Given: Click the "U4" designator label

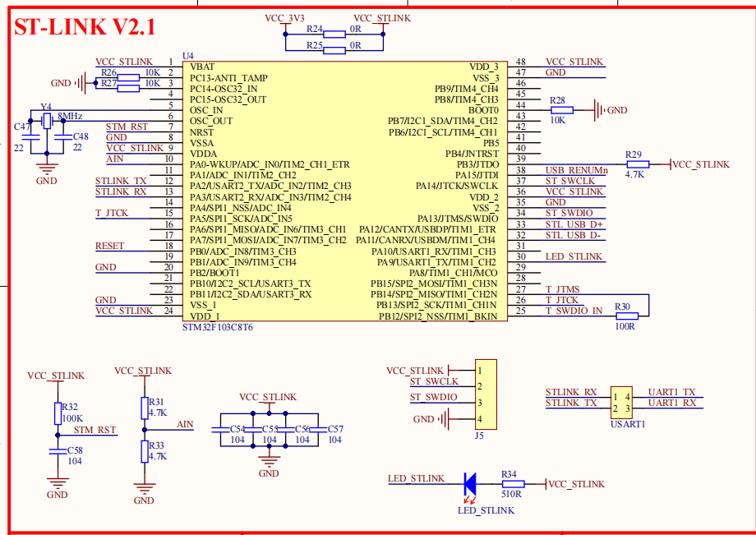Looking at the screenshot, I should click(x=188, y=56).
